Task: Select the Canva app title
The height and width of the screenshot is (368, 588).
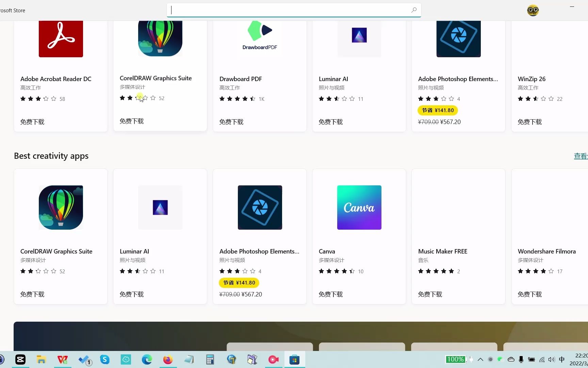Action: pyautogui.click(x=327, y=251)
